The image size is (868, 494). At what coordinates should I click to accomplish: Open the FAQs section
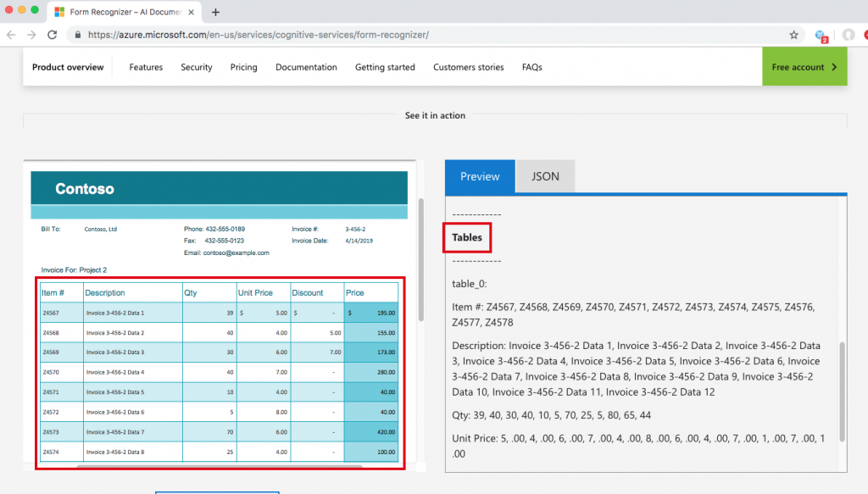532,67
